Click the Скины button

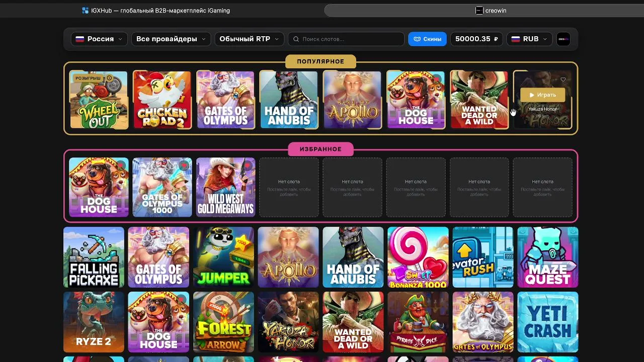coord(427,39)
